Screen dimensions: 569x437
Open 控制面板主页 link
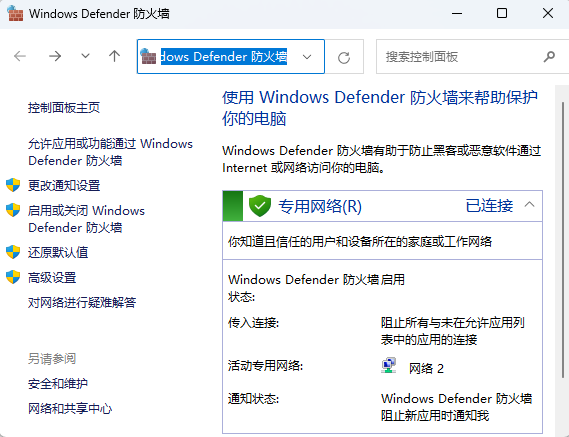click(64, 107)
